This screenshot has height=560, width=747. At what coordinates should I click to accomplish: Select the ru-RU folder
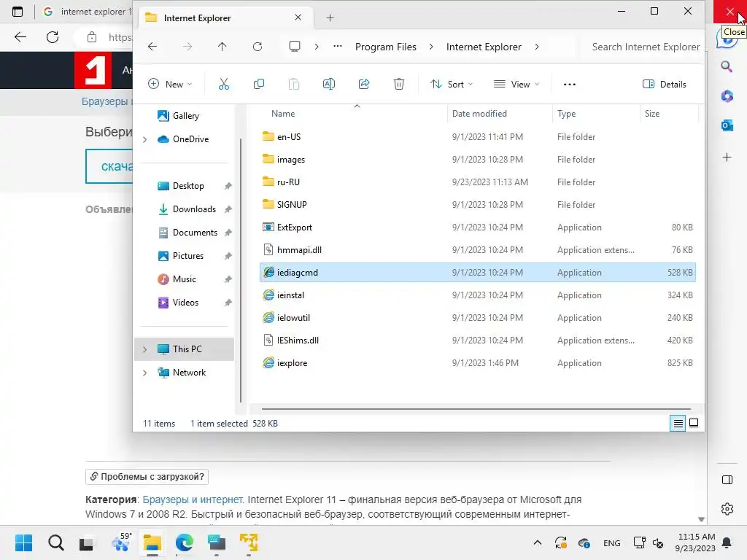point(477,182)
